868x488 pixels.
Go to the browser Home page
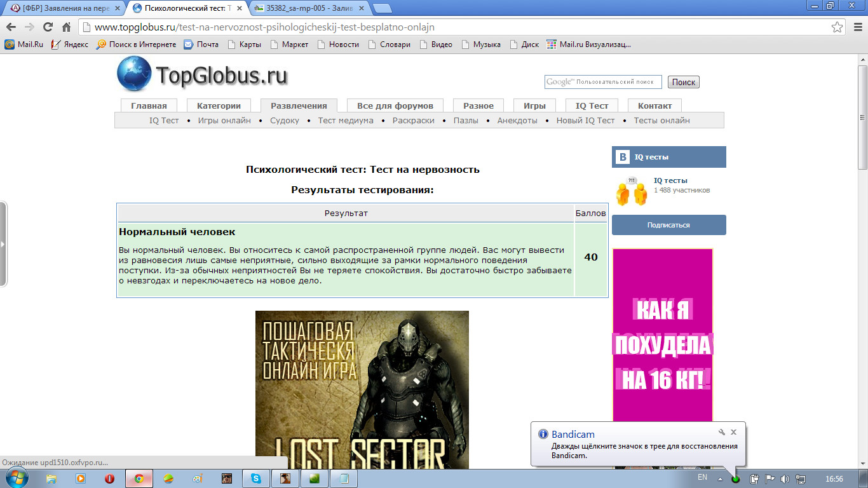[66, 27]
